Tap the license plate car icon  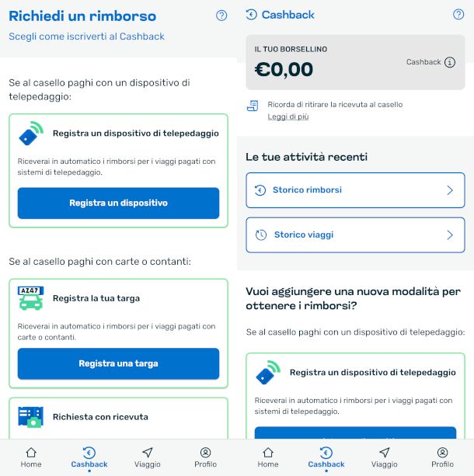[31, 298]
